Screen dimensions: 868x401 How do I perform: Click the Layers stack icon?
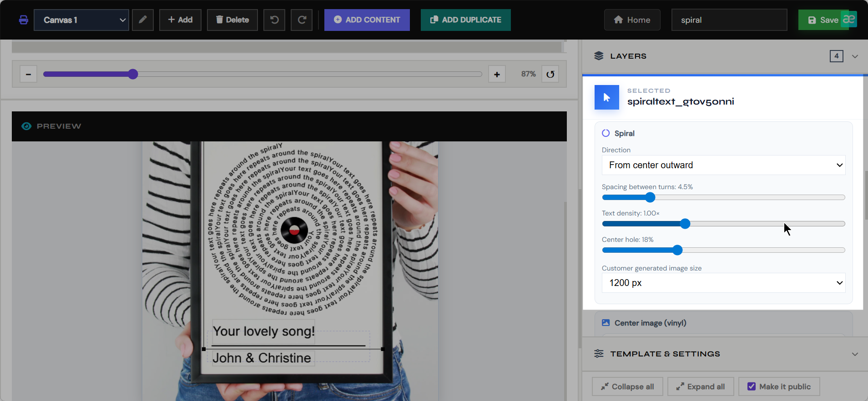[599, 56]
